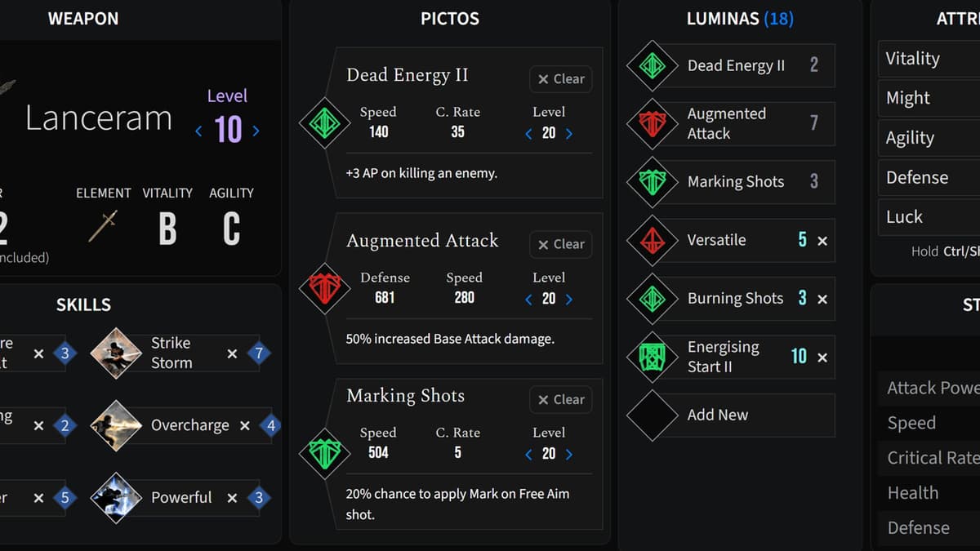Image resolution: width=980 pixels, height=551 pixels.
Task: Clear the Augmented Attack picto
Action: (x=561, y=244)
